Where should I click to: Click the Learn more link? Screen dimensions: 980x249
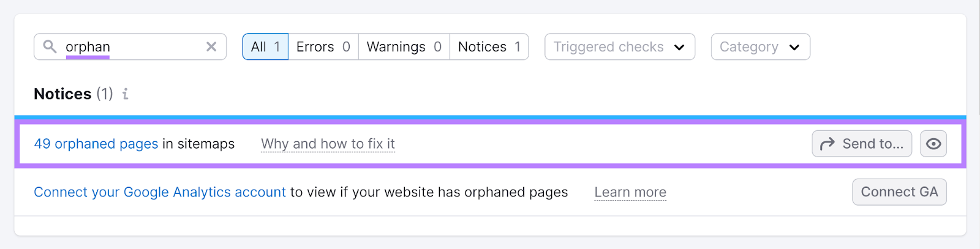point(630,192)
